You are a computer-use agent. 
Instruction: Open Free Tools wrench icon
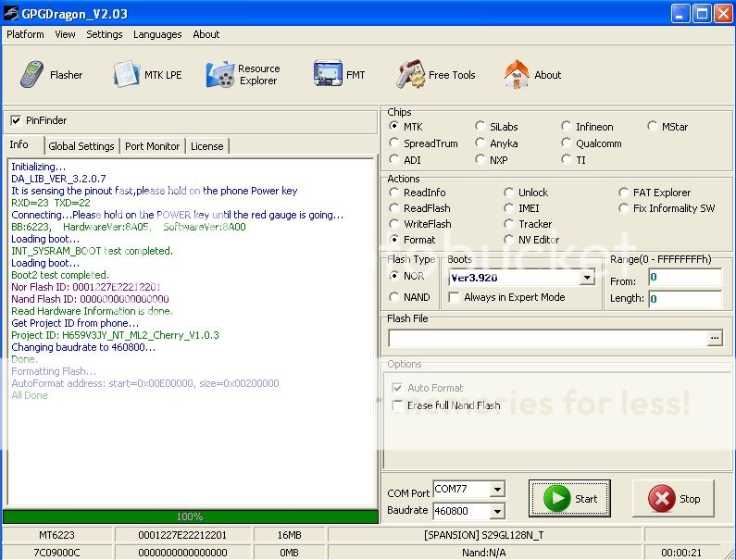point(410,74)
